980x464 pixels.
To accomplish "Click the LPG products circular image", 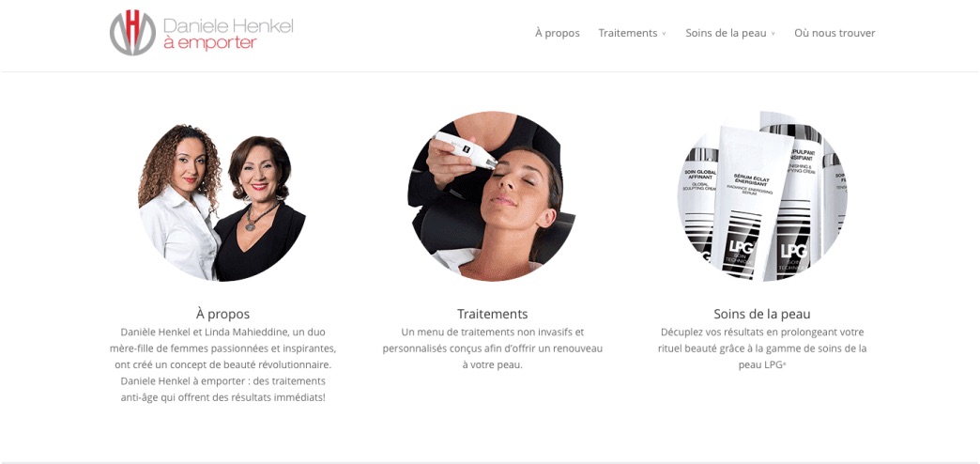I will click(x=762, y=196).
